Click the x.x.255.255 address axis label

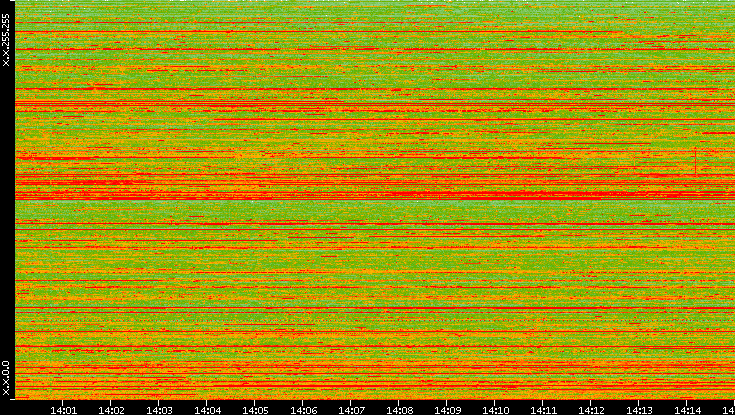point(6,40)
